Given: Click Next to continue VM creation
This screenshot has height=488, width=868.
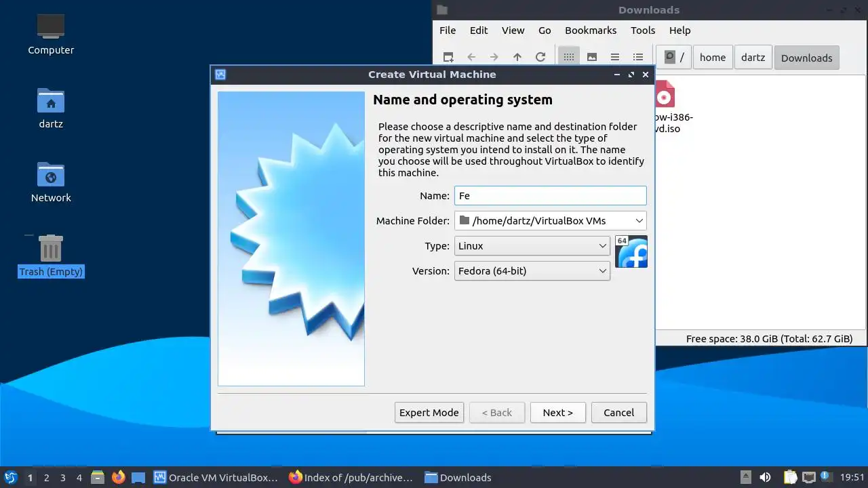Looking at the screenshot, I should click(558, 413).
